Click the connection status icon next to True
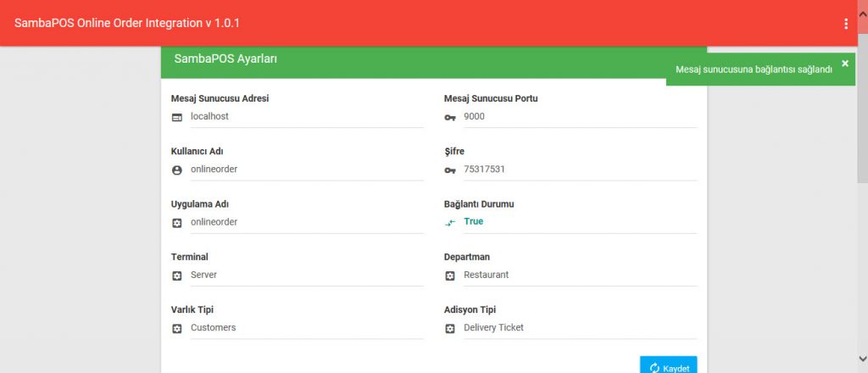 click(x=450, y=222)
